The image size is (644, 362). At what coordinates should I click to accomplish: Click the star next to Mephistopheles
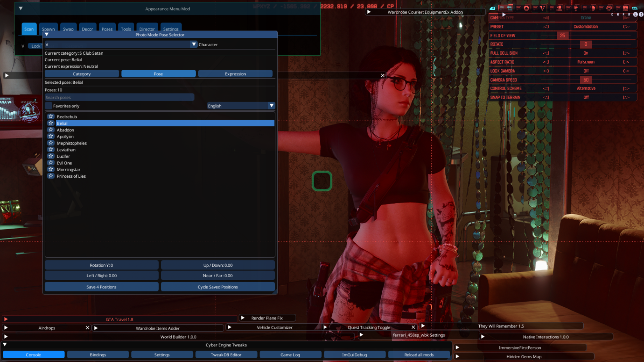[51, 143]
